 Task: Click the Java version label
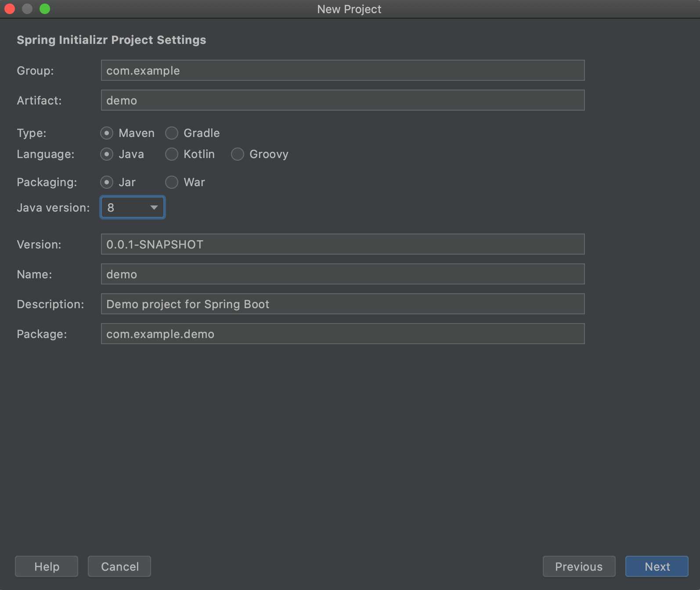(53, 208)
